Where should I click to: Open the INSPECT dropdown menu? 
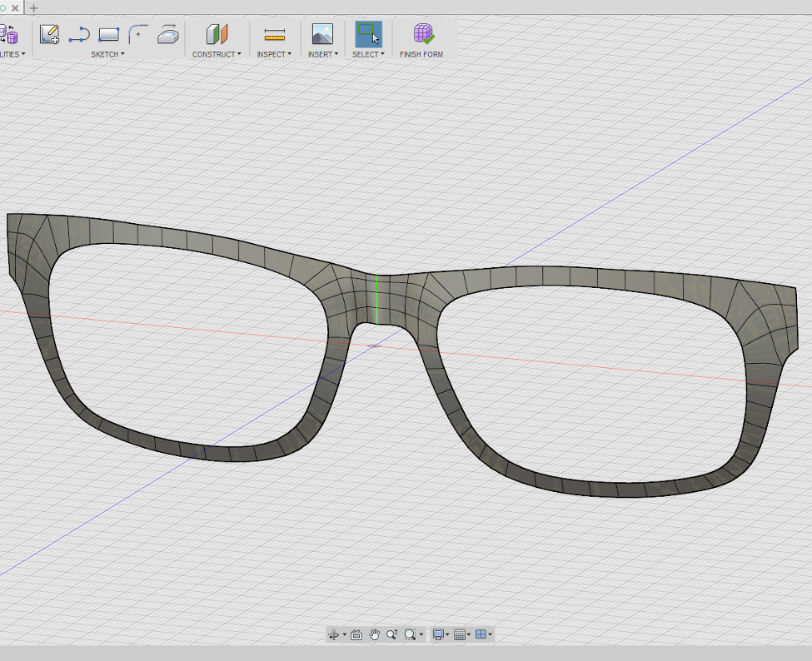pos(274,54)
